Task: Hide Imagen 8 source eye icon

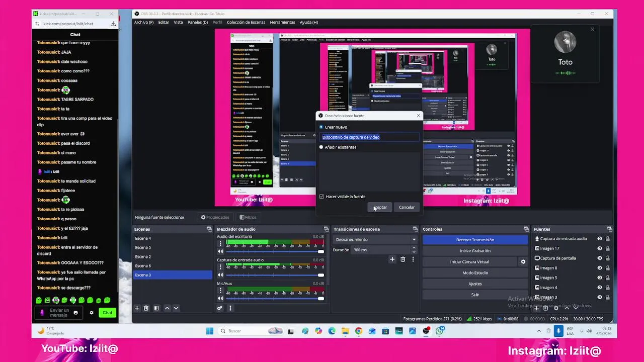Action: (x=600, y=268)
